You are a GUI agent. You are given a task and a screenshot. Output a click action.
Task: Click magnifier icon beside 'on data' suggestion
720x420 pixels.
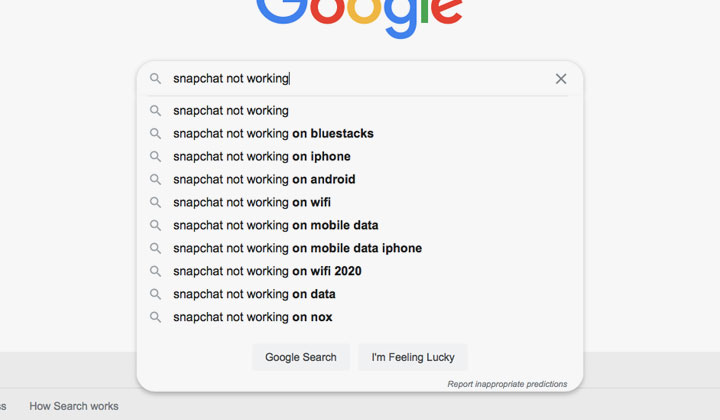(156, 294)
